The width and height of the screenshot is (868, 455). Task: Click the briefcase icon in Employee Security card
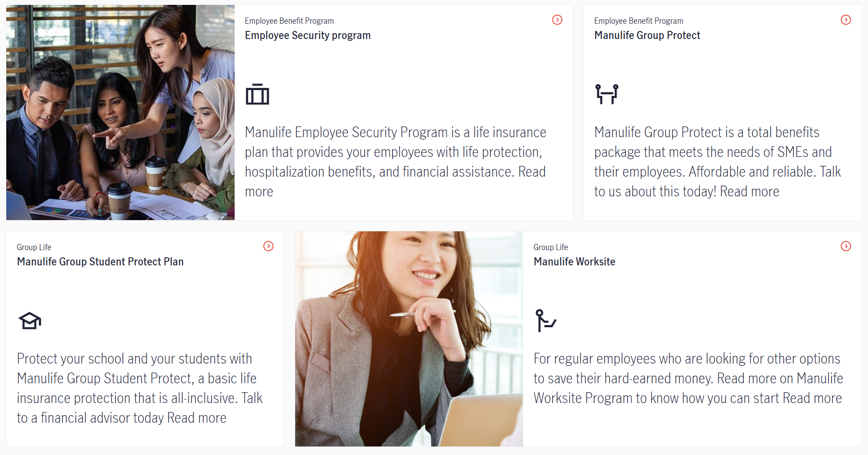tap(257, 94)
